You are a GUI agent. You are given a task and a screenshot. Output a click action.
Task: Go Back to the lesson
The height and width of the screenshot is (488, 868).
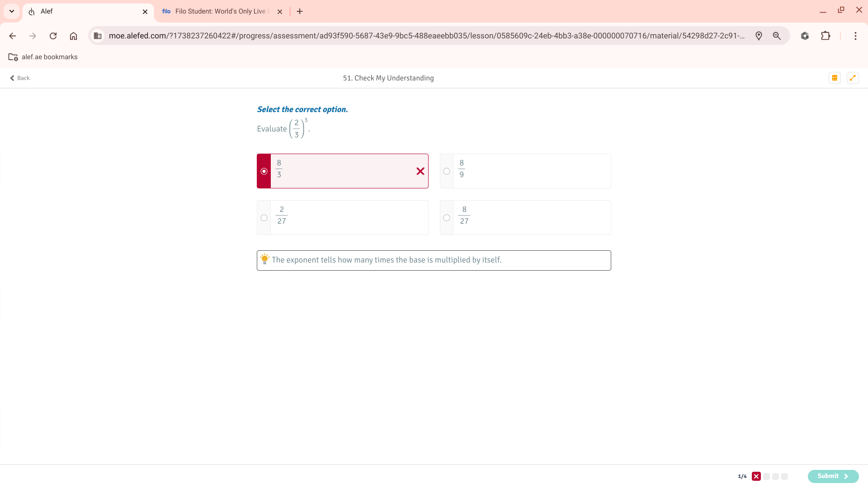point(20,78)
